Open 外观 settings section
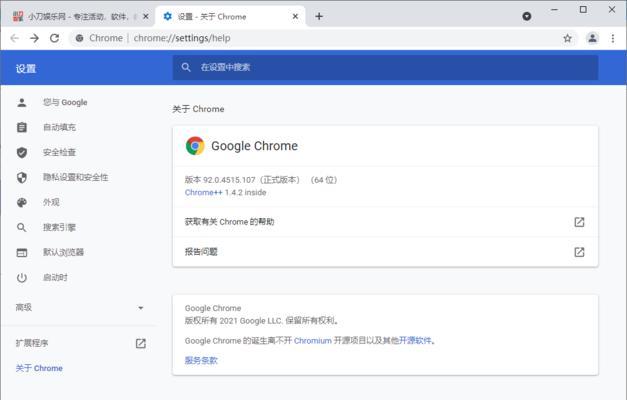Viewport: 627px width, 400px height. click(x=51, y=202)
